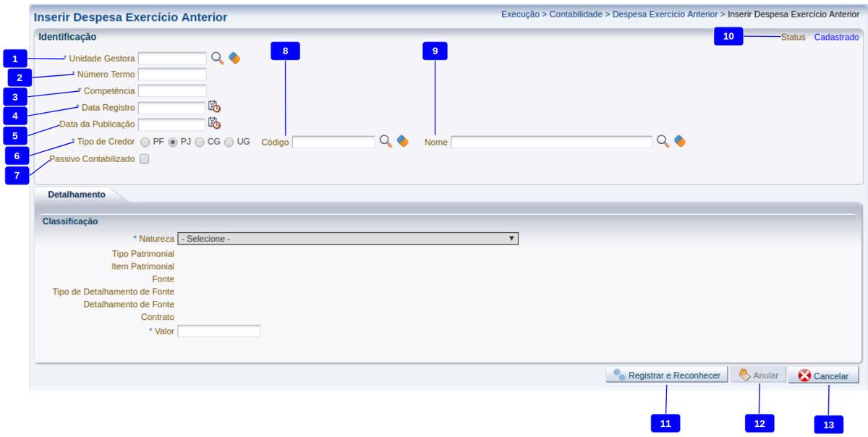868x437 pixels.
Task: Open the Data da Publicação calendar picker
Action: click(214, 124)
